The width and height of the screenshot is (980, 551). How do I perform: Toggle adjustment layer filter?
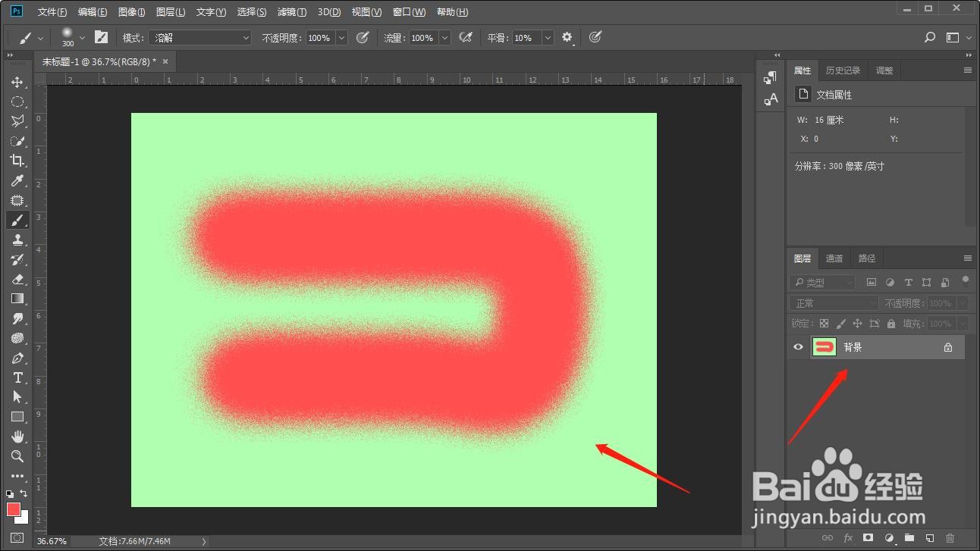point(890,282)
